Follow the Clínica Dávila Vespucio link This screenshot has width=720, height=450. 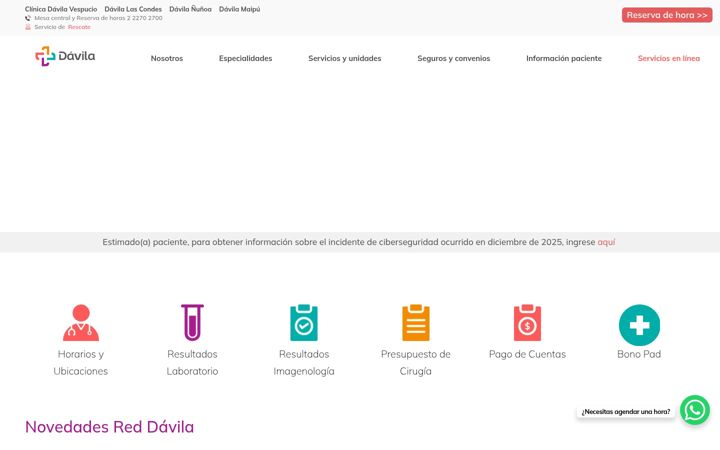[x=61, y=9]
